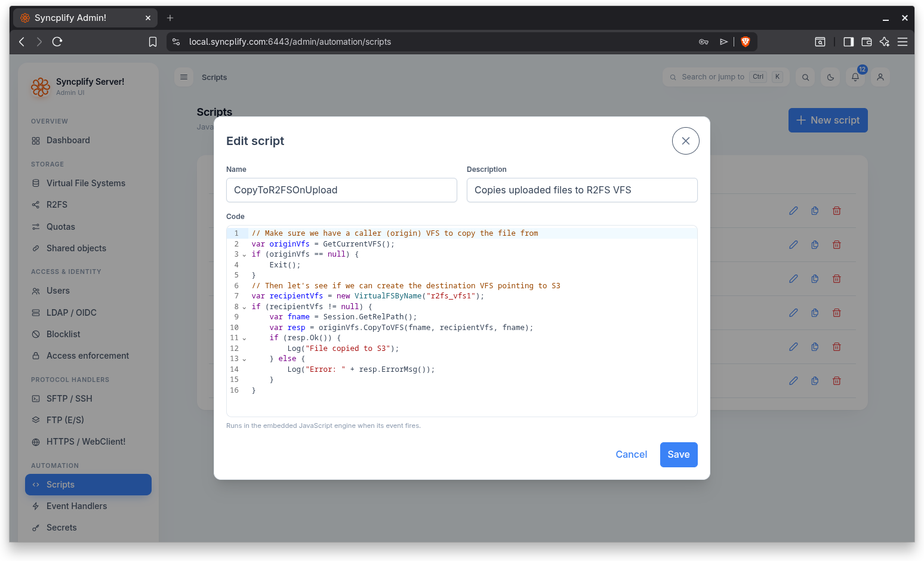Open the Search or jump to box
Viewport: 924px width, 561px height.
pos(726,77)
